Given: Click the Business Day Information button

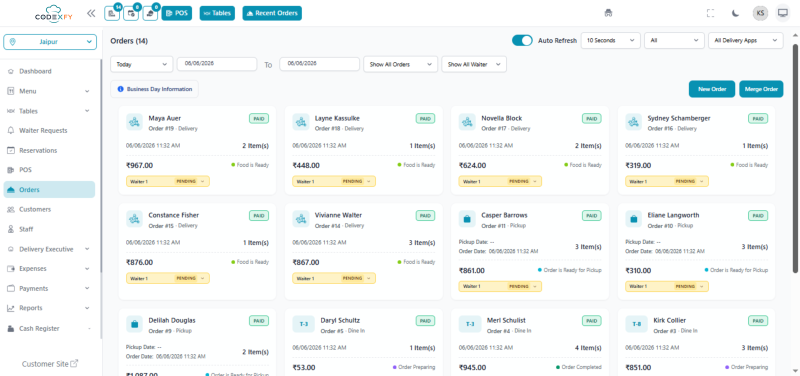Looking at the screenshot, I should pyautogui.click(x=155, y=89).
